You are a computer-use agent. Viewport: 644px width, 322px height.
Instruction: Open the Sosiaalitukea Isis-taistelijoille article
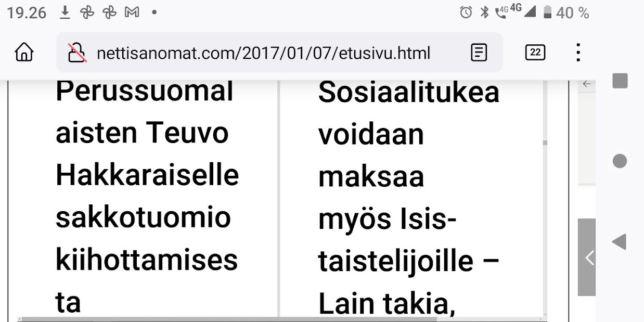(408, 198)
